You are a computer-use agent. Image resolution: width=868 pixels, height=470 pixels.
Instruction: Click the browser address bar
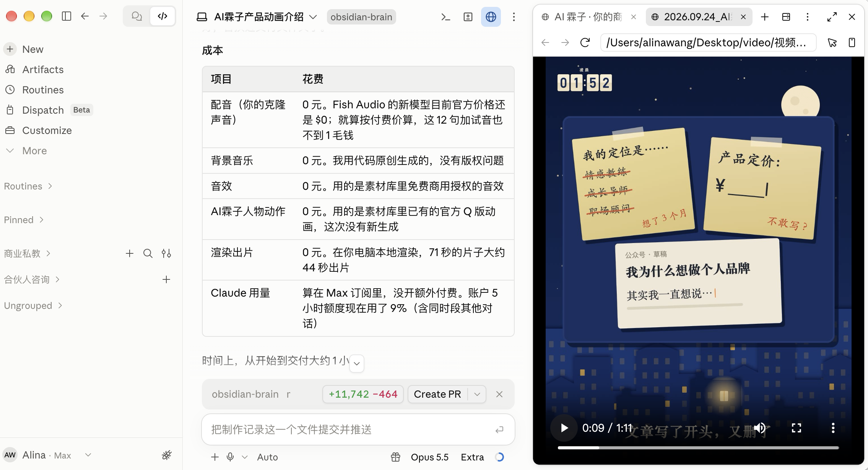point(708,42)
